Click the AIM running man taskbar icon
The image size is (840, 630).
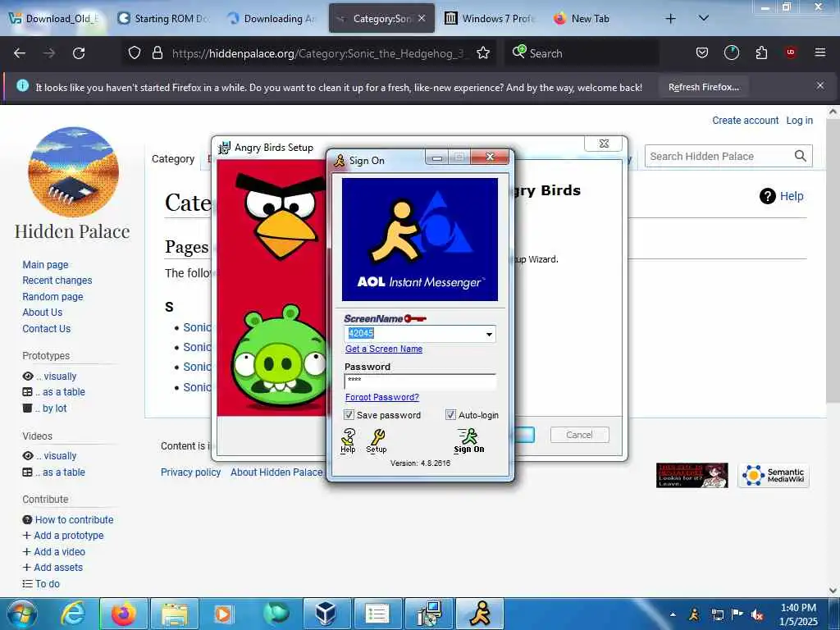pyautogui.click(x=480, y=614)
